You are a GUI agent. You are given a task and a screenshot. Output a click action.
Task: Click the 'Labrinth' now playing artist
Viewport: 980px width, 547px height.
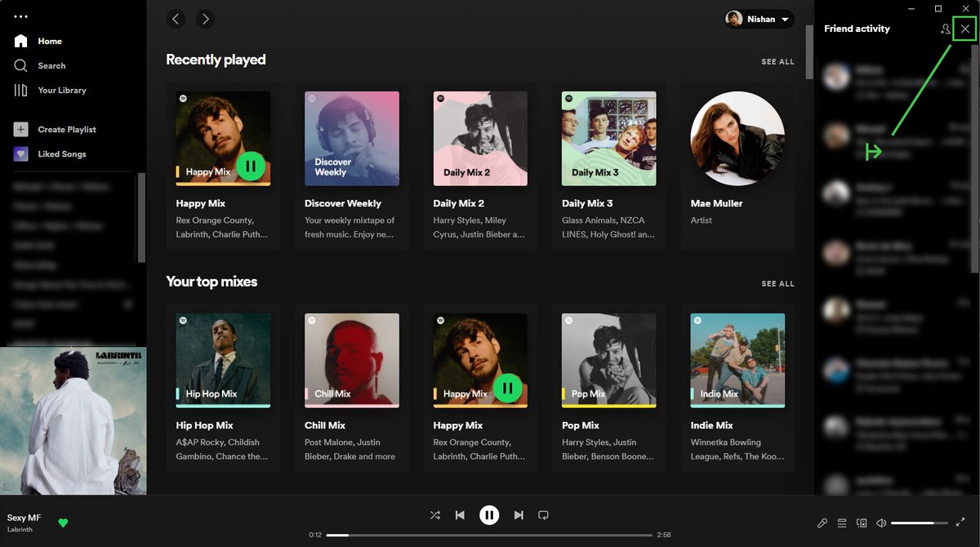tap(20, 530)
